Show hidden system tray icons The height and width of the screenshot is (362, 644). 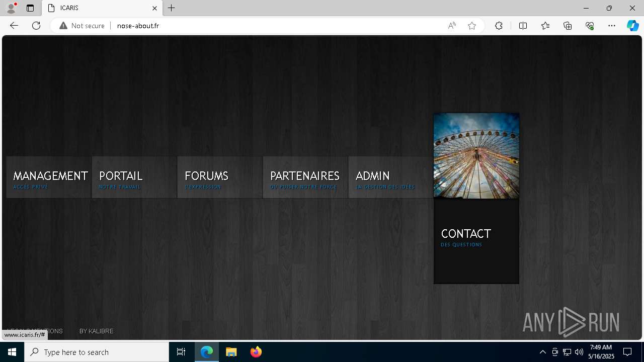[x=543, y=352]
